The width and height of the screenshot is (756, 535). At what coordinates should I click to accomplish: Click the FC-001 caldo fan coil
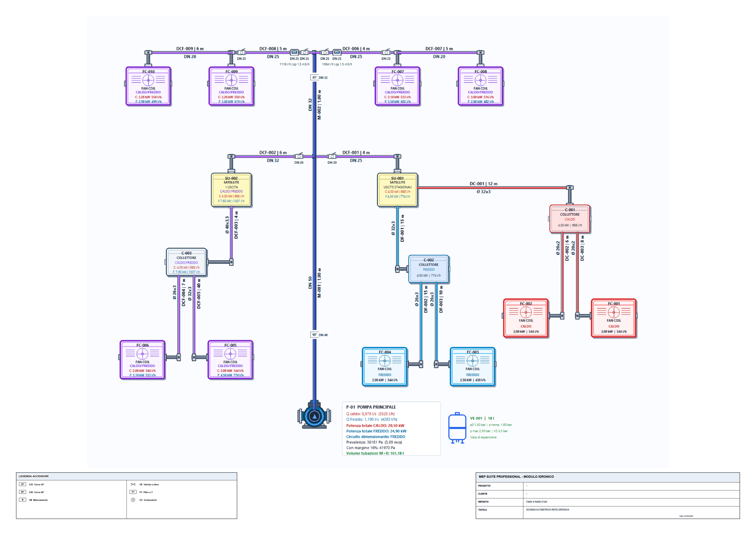click(x=614, y=318)
